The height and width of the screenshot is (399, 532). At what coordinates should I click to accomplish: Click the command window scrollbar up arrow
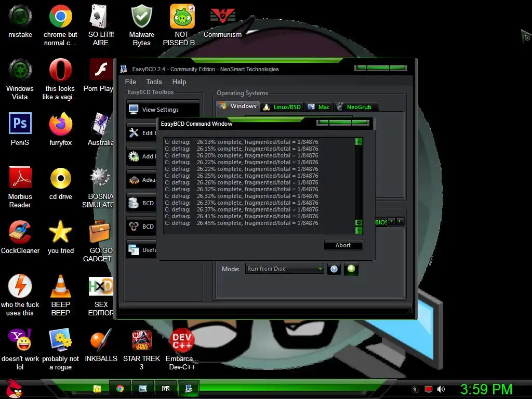point(358,141)
